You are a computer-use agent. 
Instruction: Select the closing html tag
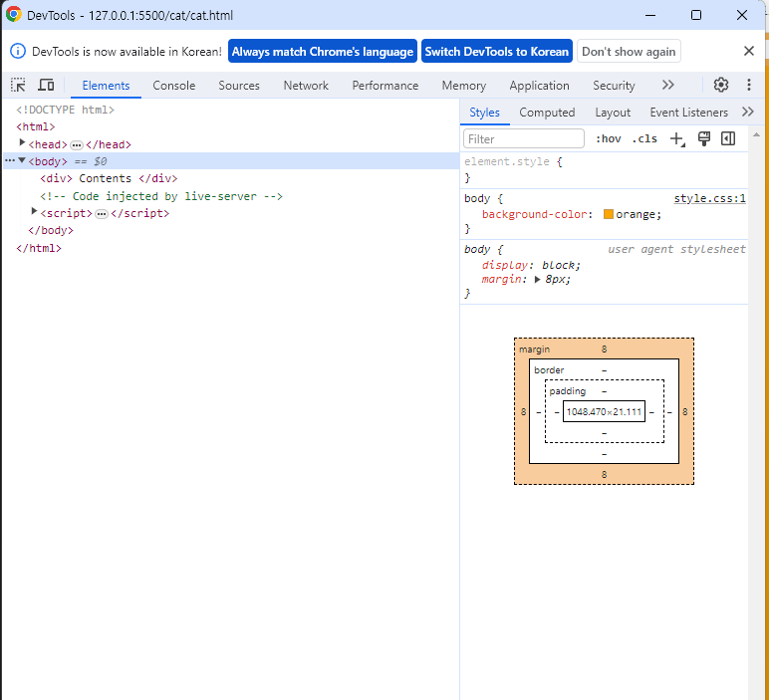[x=39, y=248]
